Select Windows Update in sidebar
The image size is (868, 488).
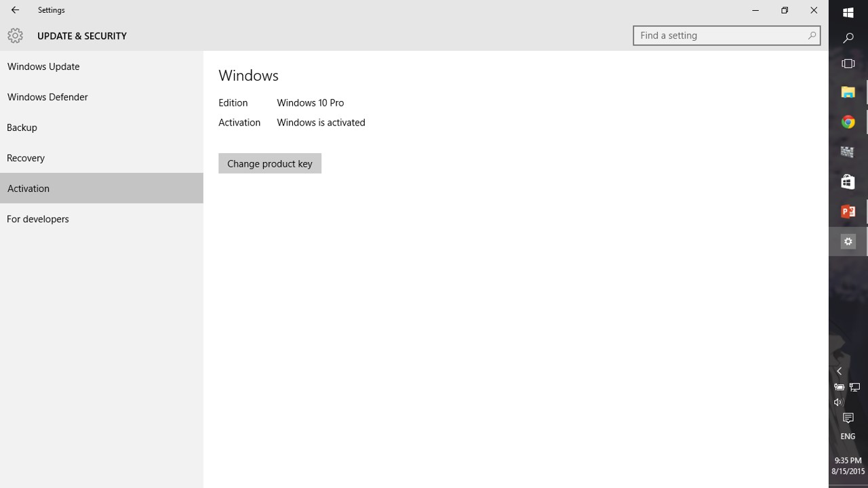[43, 66]
